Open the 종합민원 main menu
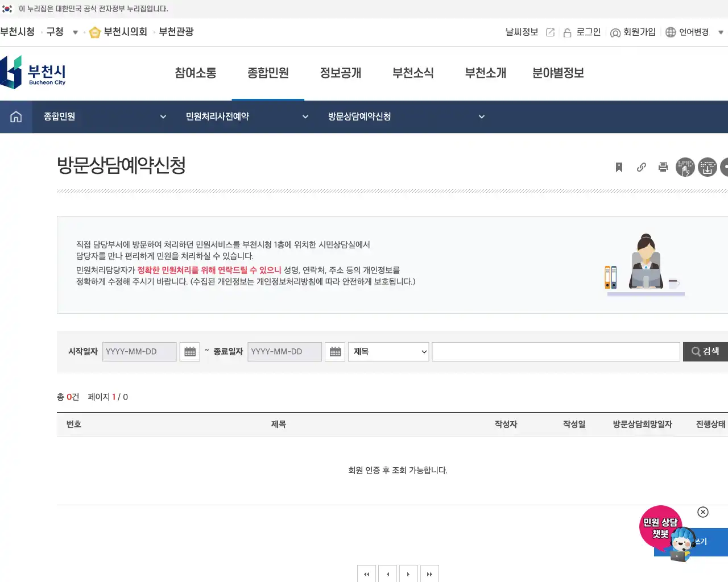Image resolution: width=728 pixels, height=582 pixels. (268, 73)
